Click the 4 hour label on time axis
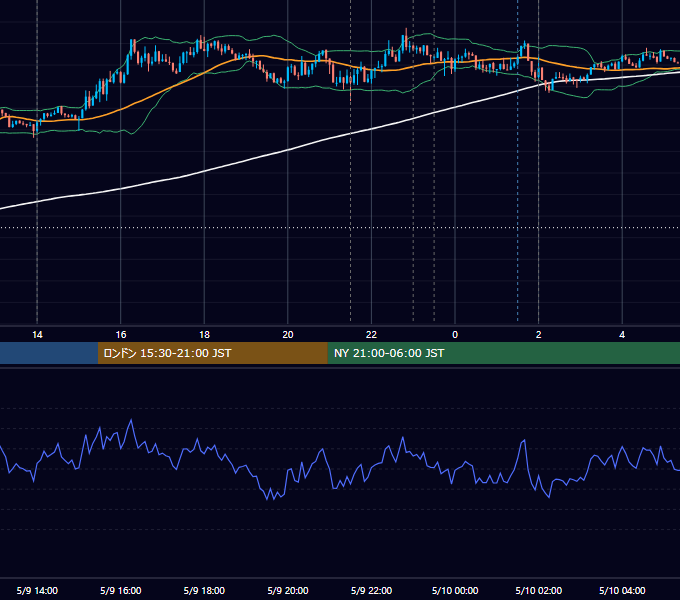Image resolution: width=680 pixels, height=600 pixels. click(x=622, y=335)
